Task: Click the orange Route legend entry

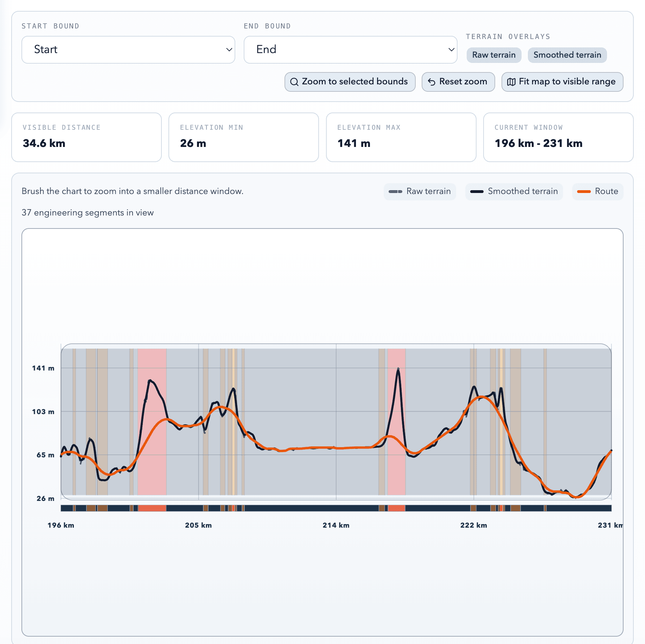Action: point(598,192)
